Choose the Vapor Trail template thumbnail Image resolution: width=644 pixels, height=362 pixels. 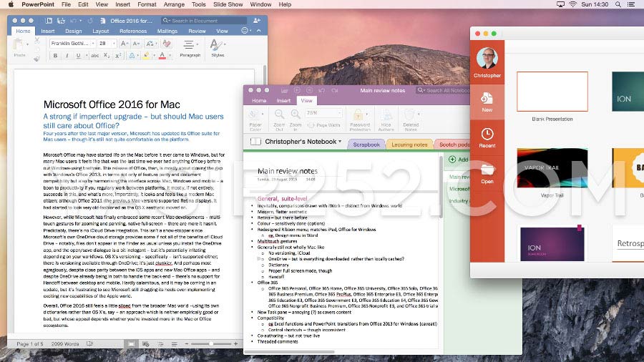click(552, 168)
